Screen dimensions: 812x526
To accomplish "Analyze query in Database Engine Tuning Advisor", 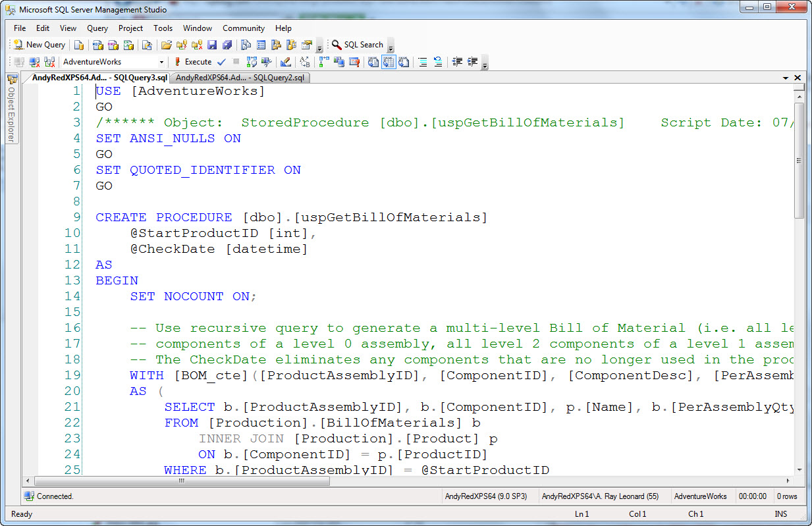I will 266,62.
